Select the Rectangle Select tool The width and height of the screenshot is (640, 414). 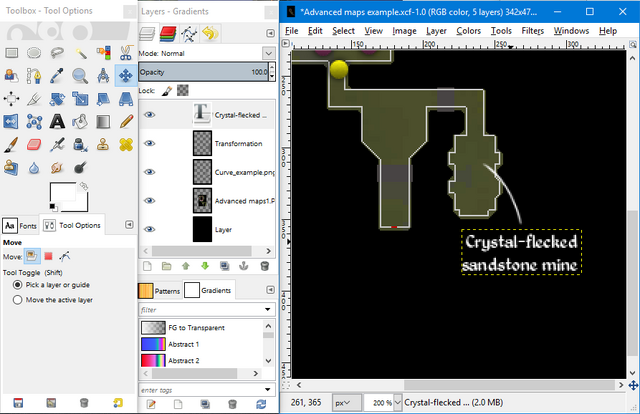tap(11, 53)
